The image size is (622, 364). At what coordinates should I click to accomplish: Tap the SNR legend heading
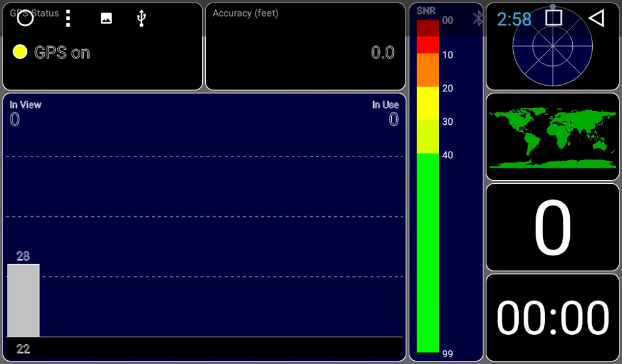tap(426, 11)
